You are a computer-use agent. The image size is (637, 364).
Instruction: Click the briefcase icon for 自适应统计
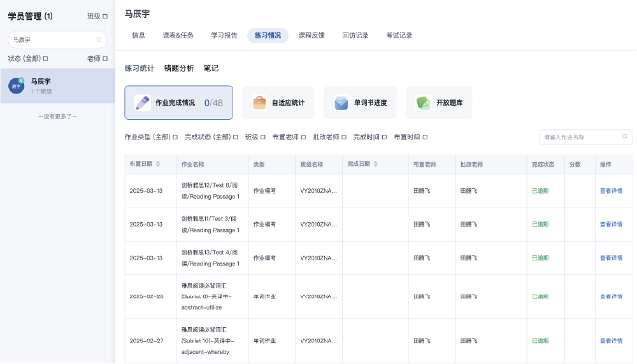point(259,102)
